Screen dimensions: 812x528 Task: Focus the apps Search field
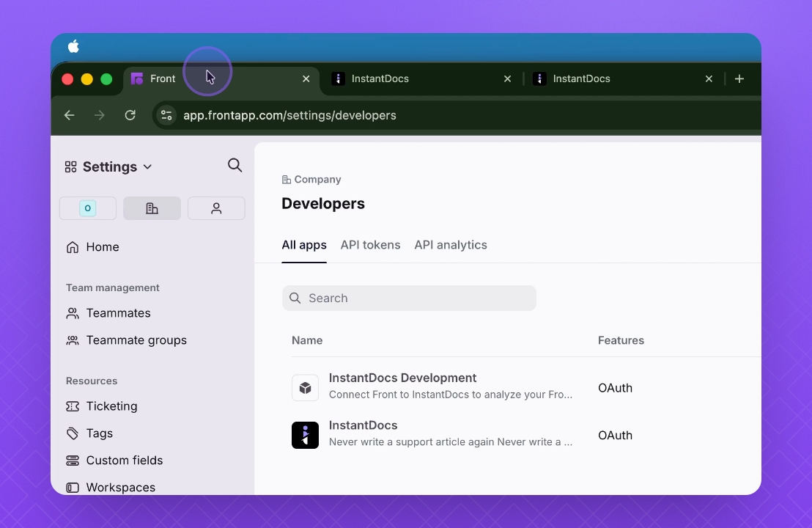tap(409, 298)
